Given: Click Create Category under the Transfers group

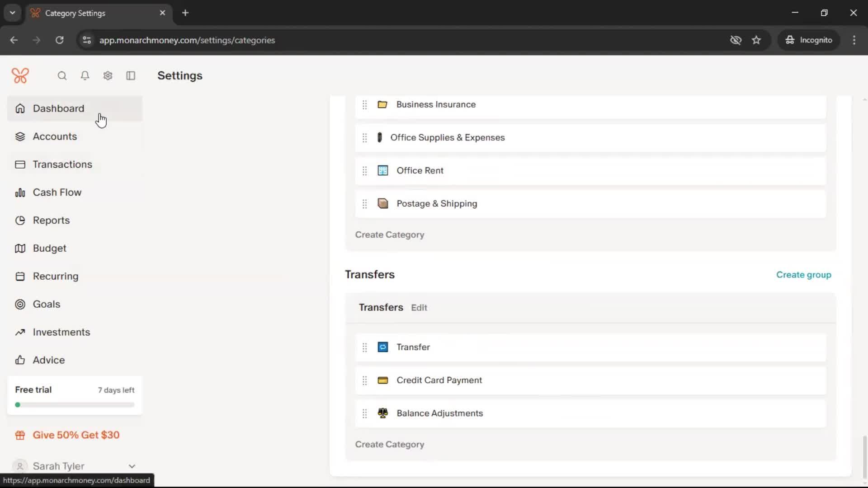Looking at the screenshot, I should pos(389,445).
